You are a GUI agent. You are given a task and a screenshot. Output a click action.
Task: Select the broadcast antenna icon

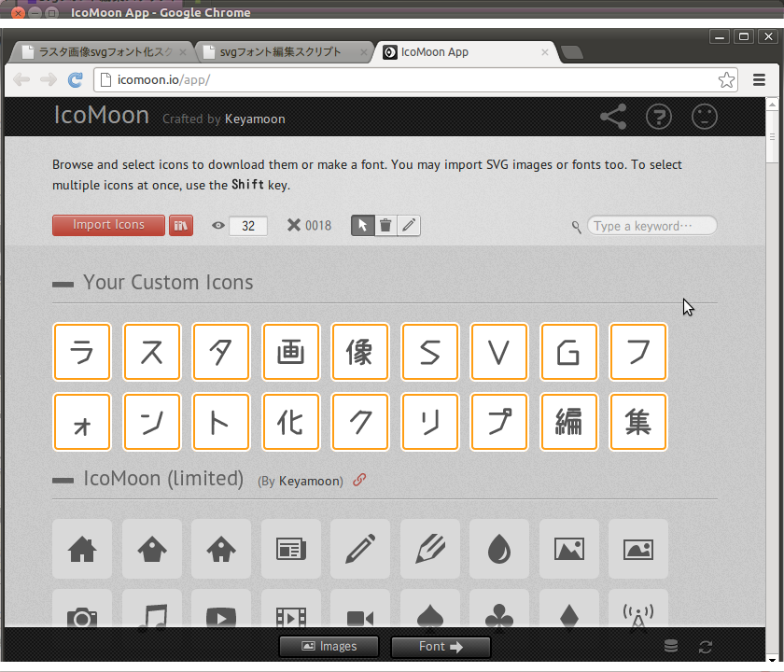(638, 609)
